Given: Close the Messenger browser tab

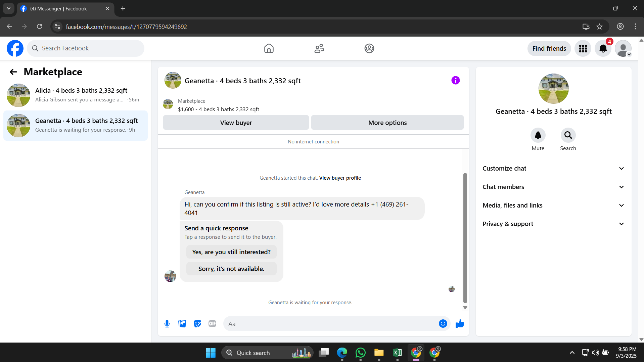Looking at the screenshot, I should click(107, 9).
